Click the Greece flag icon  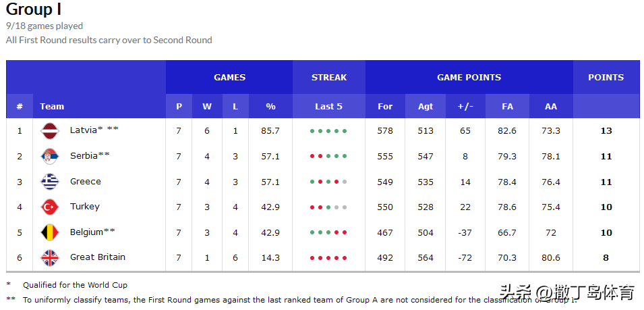51,181
